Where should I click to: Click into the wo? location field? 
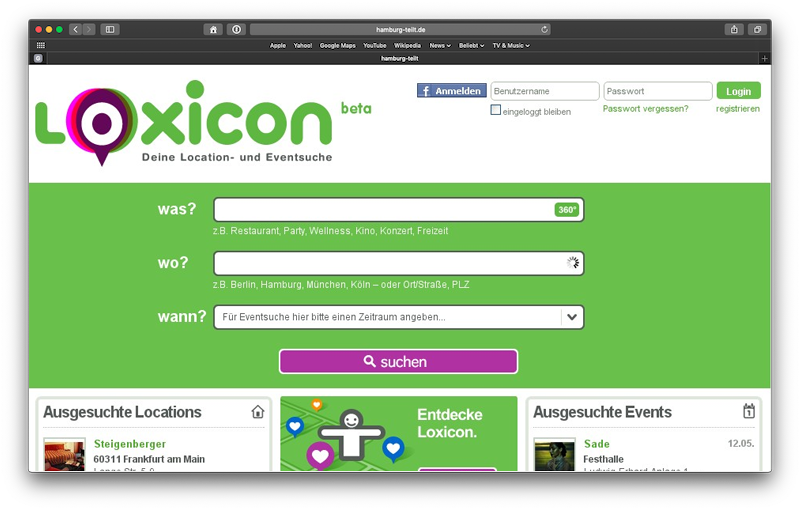(x=398, y=263)
